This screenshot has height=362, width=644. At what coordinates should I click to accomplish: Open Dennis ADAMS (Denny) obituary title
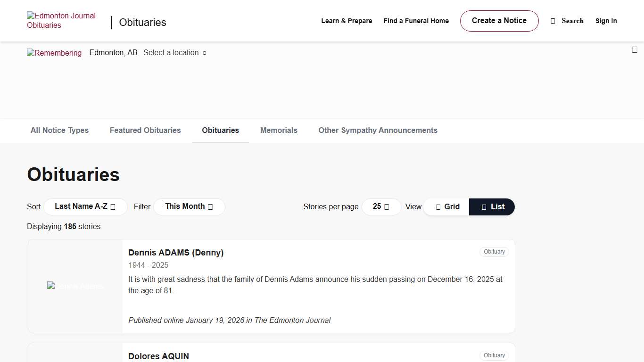pyautogui.click(x=176, y=253)
